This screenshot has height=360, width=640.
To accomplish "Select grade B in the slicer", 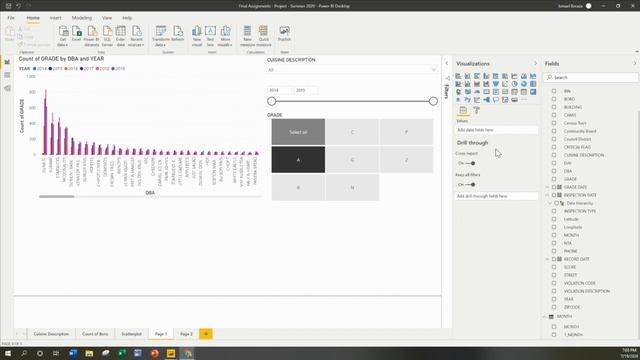I will point(298,187).
